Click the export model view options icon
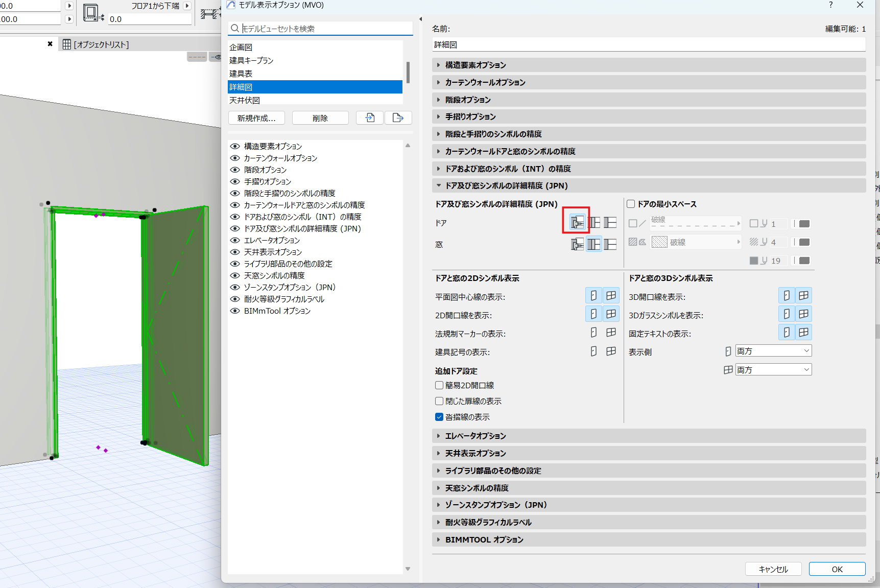Image resolution: width=880 pixels, height=588 pixels. pos(398,118)
